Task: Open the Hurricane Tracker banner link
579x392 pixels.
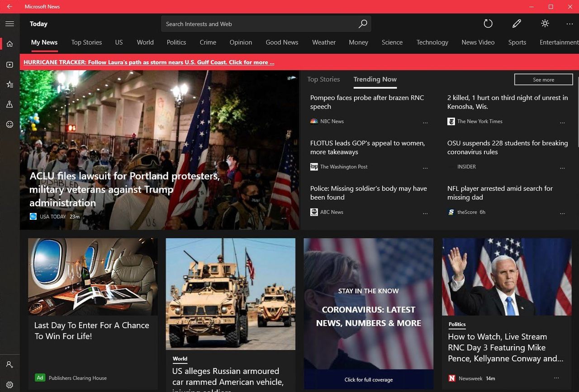Action: point(149,62)
